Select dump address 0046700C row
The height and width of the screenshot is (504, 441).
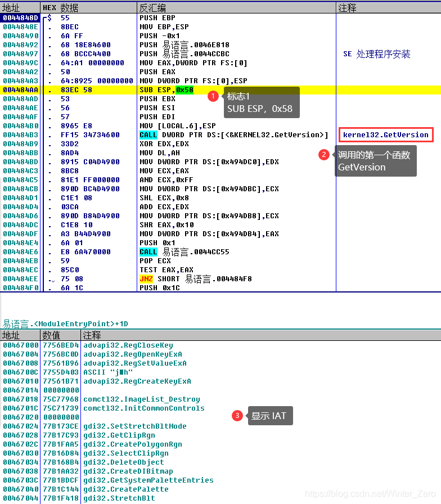coord(21,372)
